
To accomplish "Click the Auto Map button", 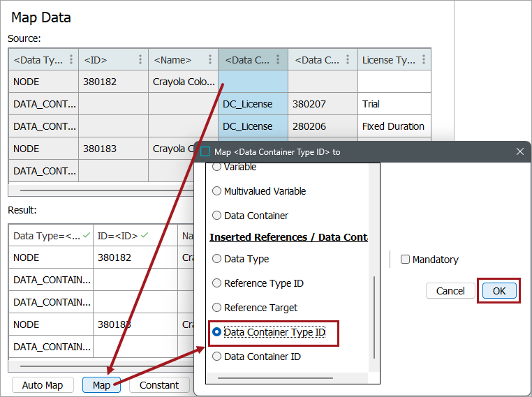I will [43, 385].
